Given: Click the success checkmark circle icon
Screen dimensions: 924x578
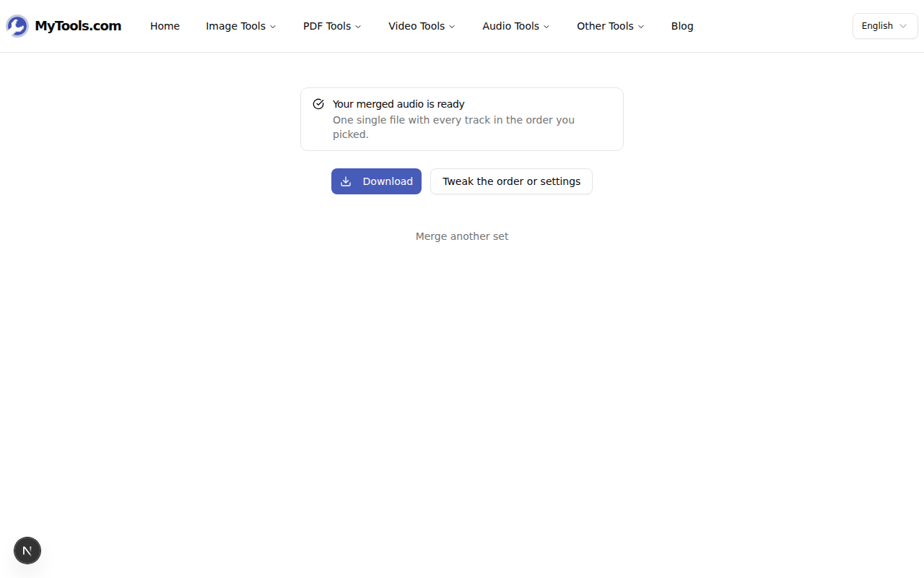Looking at the screenshot, I should click(318, 104).
